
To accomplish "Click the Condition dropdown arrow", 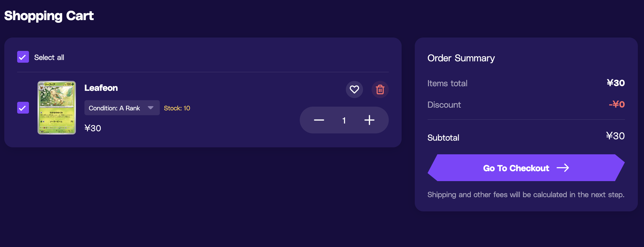I will (x=150, y=108).
